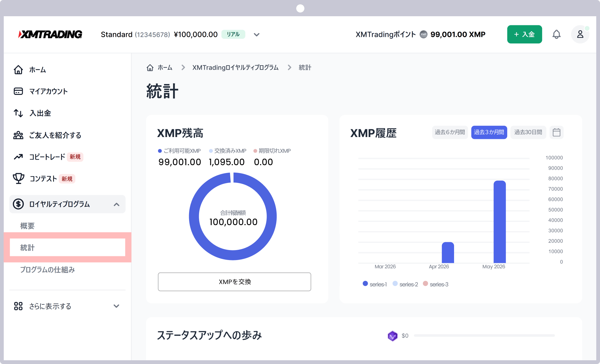Click the May 2026 bar in chart

point(499,222)
